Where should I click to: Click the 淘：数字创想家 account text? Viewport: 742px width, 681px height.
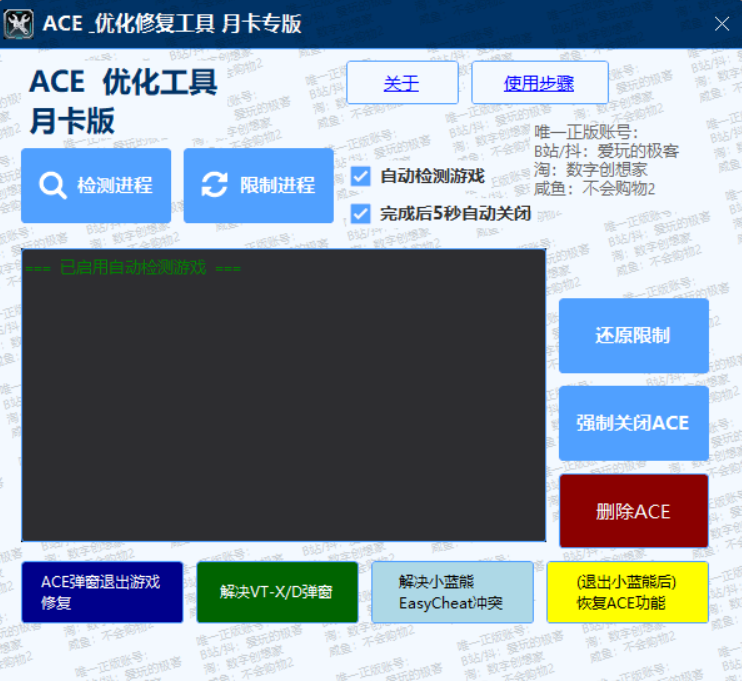[x=590, y=169]
